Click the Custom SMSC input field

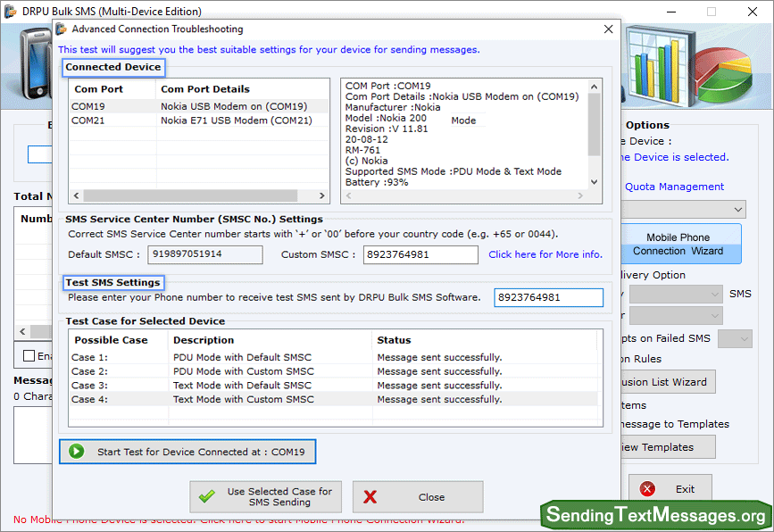pyautogui.click(x=420, y=254)
